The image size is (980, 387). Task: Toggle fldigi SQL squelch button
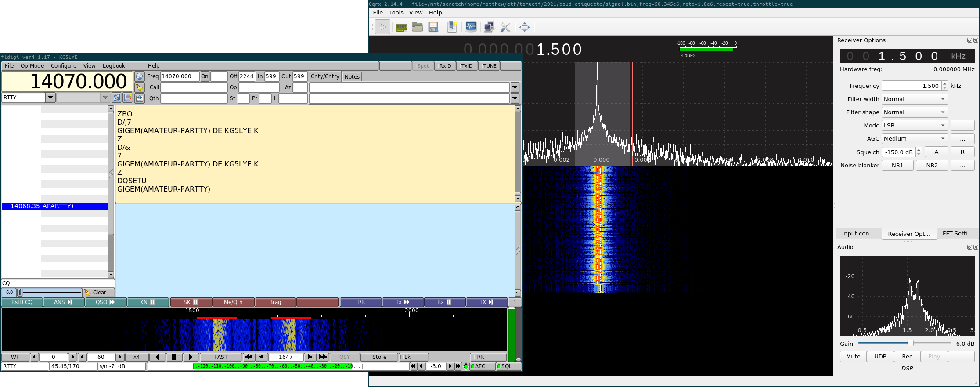[508, 366]
